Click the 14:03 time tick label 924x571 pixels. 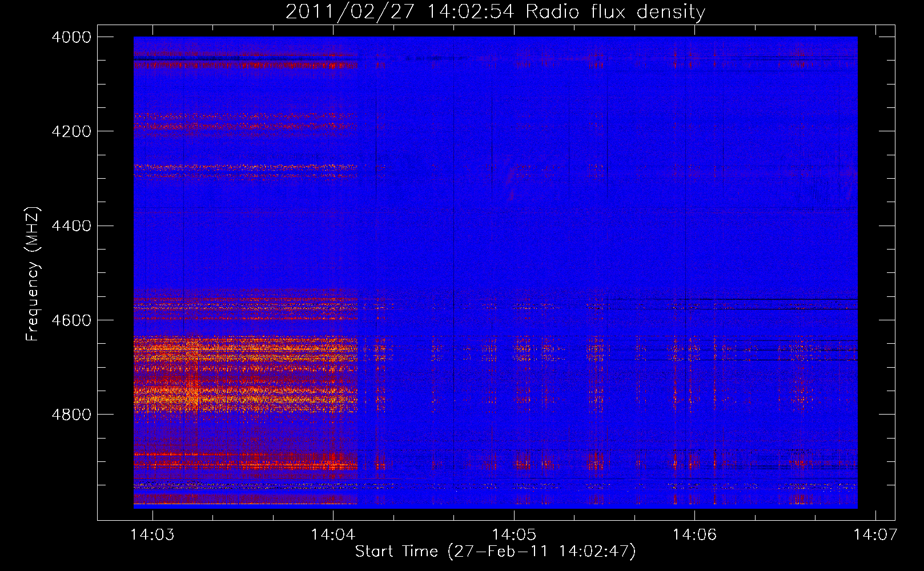152,534
